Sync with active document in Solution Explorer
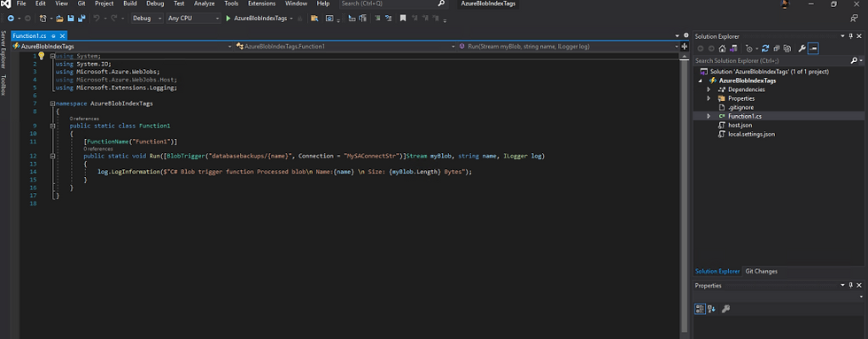Screen dimensions: 868x339 tap(765, 49)
